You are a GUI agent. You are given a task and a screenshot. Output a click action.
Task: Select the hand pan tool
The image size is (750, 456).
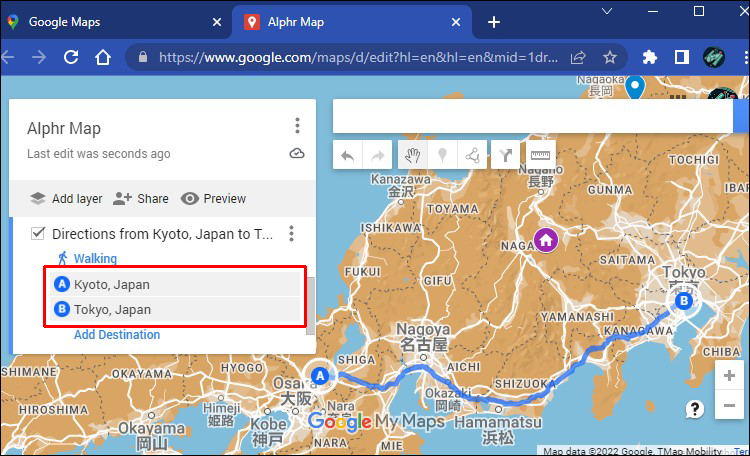(x=412, y=155)
